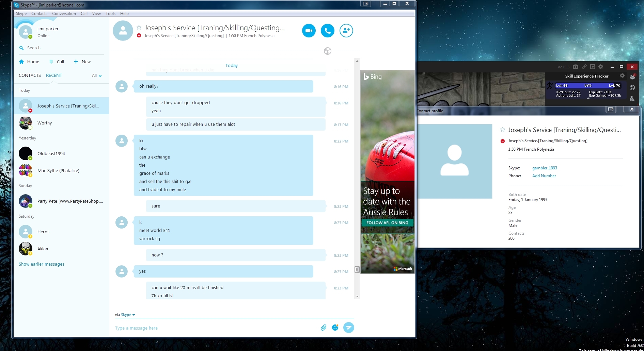Open the Skill Experience Tracker gear settings
Screen dimensions: 644x351
622,76
